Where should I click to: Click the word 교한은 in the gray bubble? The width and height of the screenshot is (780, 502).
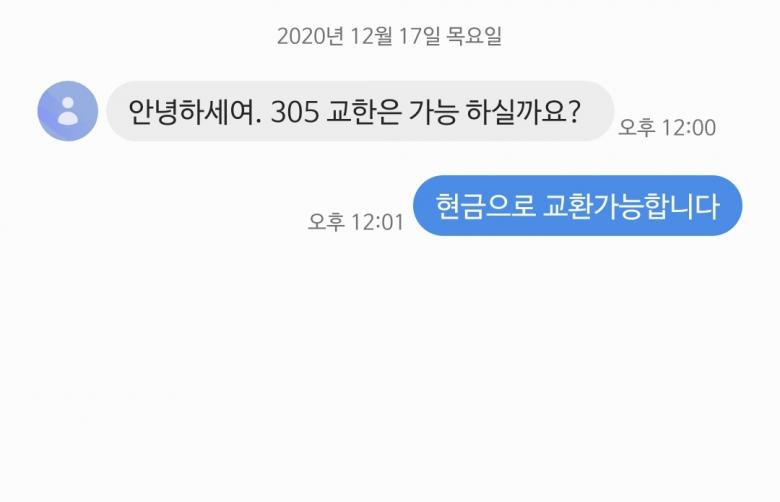(x=363, y=112)
